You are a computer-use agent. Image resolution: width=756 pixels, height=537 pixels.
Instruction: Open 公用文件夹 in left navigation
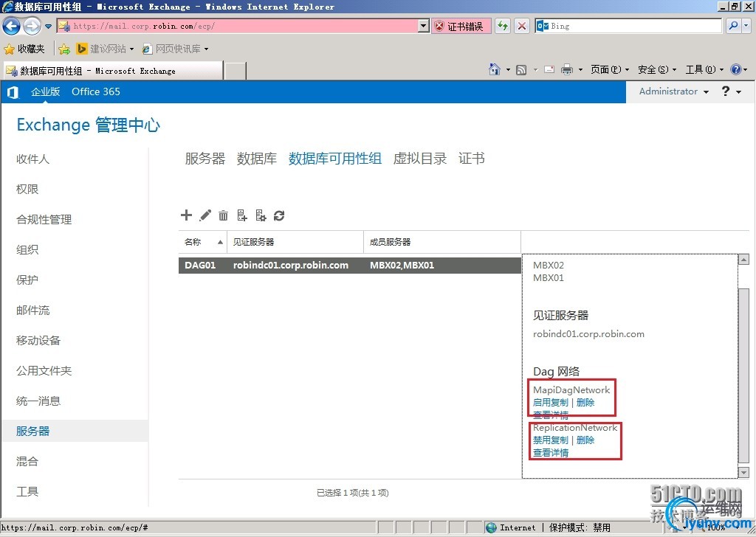44,371
